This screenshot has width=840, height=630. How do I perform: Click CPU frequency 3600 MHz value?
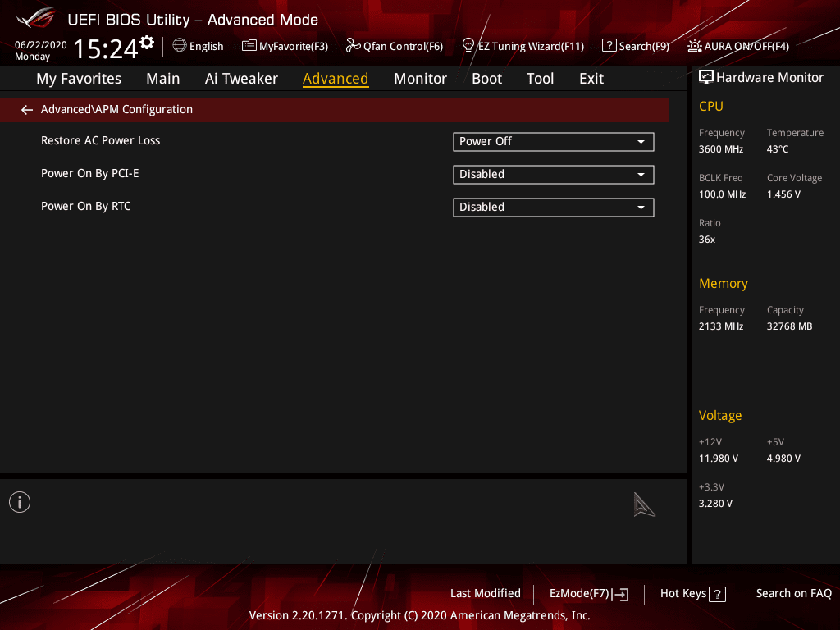[721, 149]
